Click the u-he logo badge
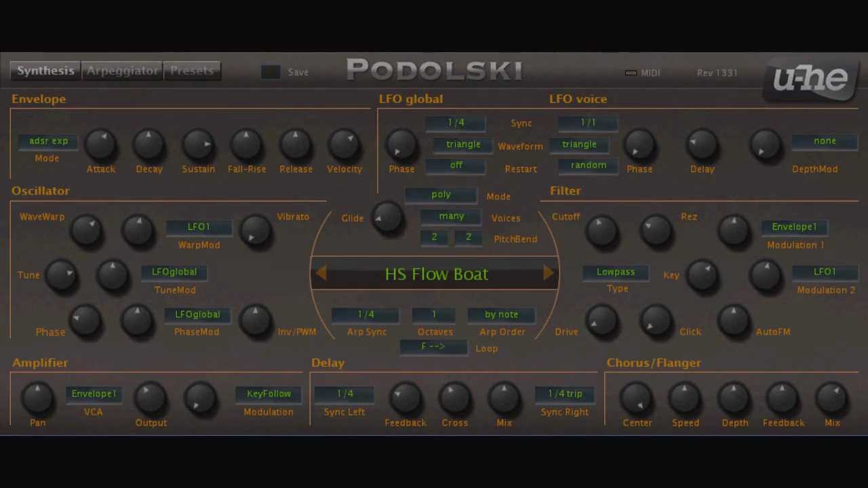Screen dimensions: 868x488 (x=810, y=79)
